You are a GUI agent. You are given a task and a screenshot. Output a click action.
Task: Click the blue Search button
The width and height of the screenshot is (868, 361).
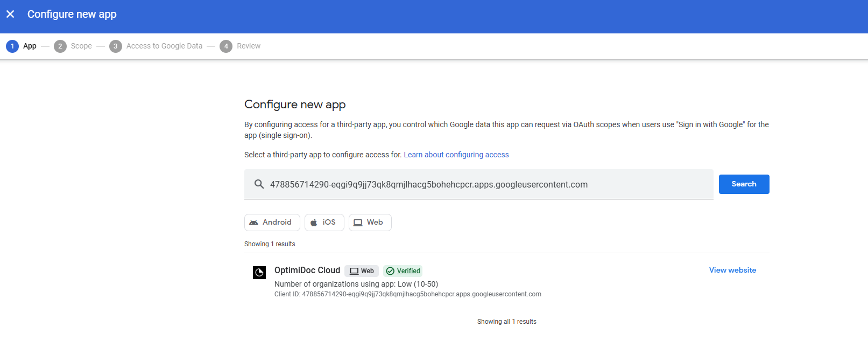[x=744, y=184]
